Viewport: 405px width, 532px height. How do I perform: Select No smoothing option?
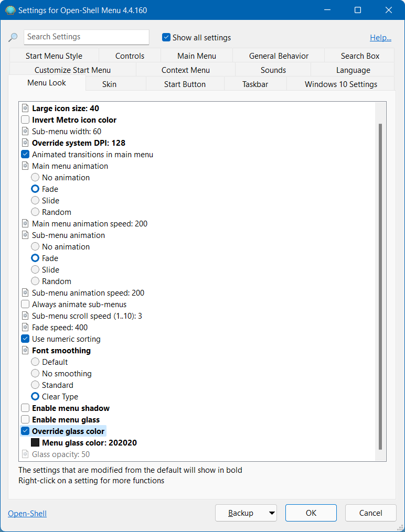(35, 374)
